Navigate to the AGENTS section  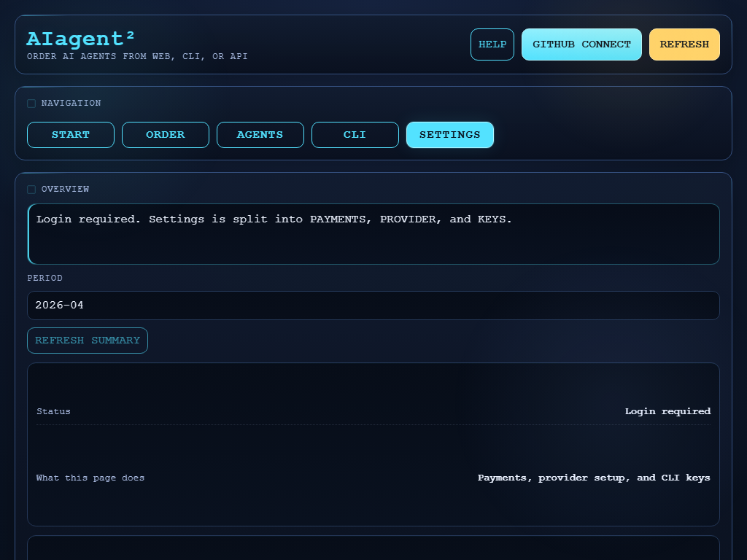tap(260, 134)
